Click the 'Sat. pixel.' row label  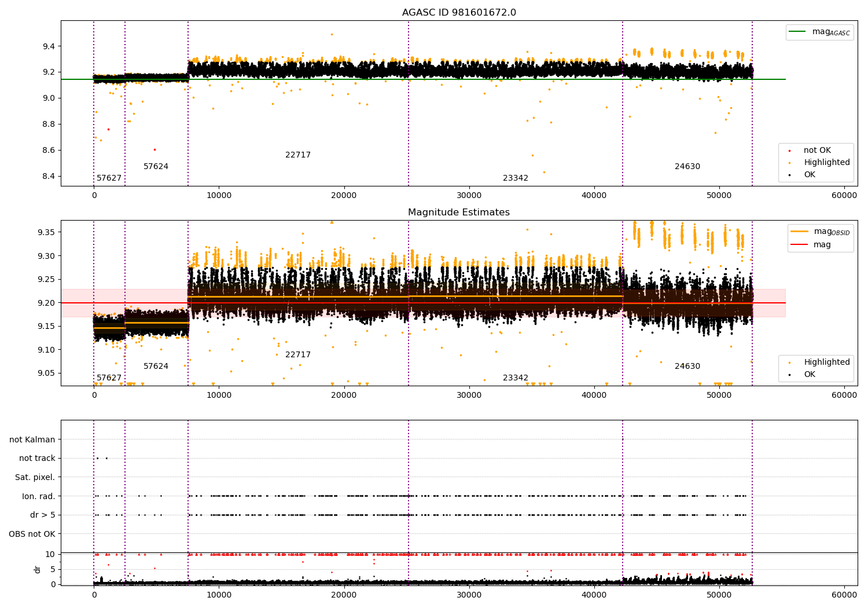(x=35, y=477)
